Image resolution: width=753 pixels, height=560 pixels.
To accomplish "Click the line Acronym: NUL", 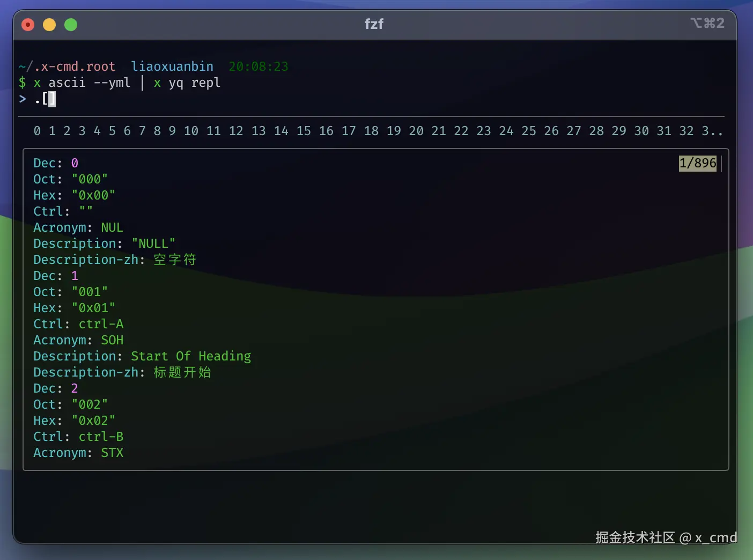I will [78, 227].
